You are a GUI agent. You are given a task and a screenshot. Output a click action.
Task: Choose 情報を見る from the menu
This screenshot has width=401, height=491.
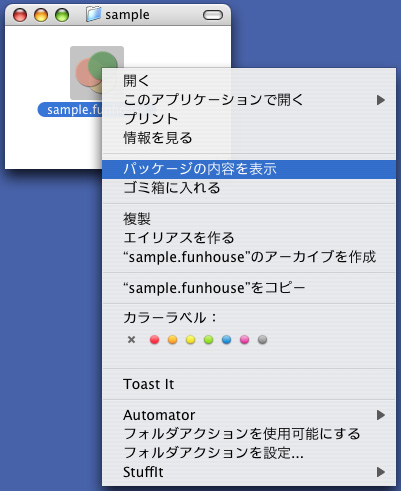[x=249, y=138]
